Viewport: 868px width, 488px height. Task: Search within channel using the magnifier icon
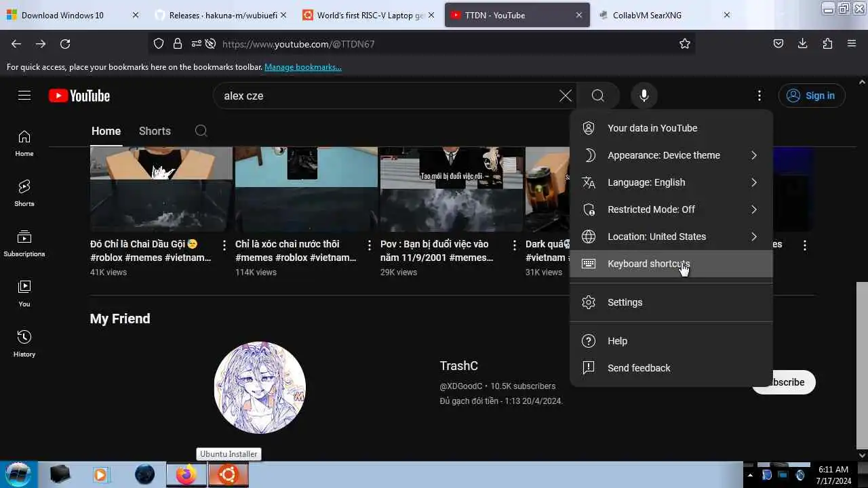[x=201, y=131]
